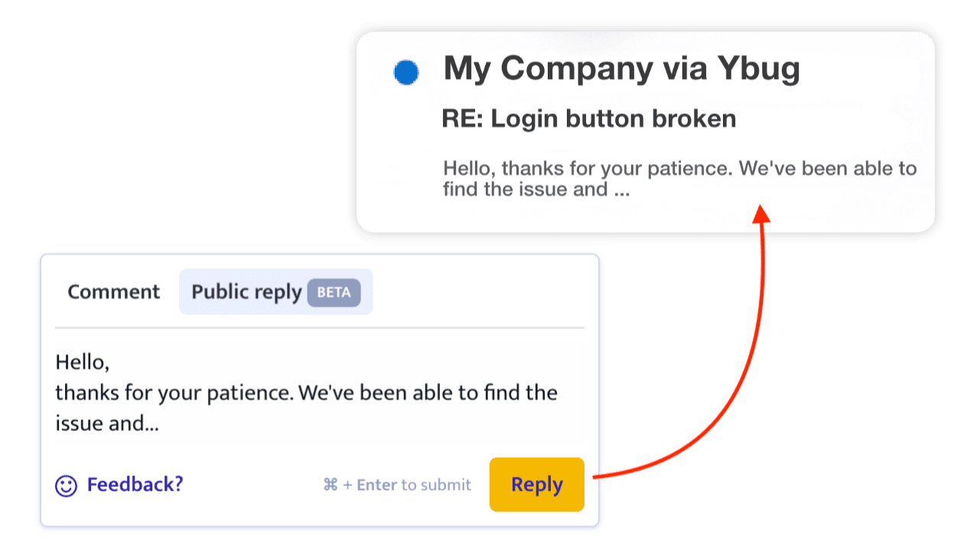The image size is (980, 552).
Task: Click the "thanks for your patience" text line
Action: click(306, 393)
